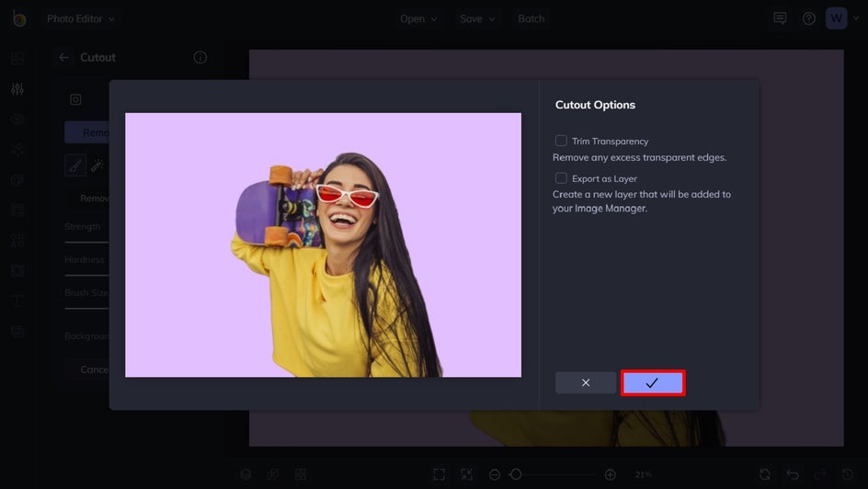Screen dimensions: 868x489
Task: Confirm cutout with the checkmark button
Action: coord(653,382)
